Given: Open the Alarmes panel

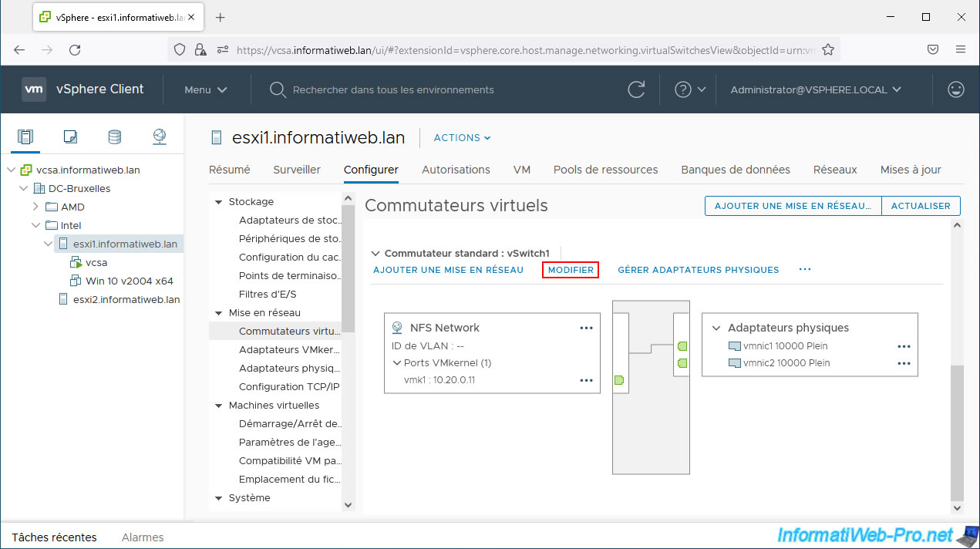Looking at the screenshot, I should pyautogui.click(x=143, y=537).
